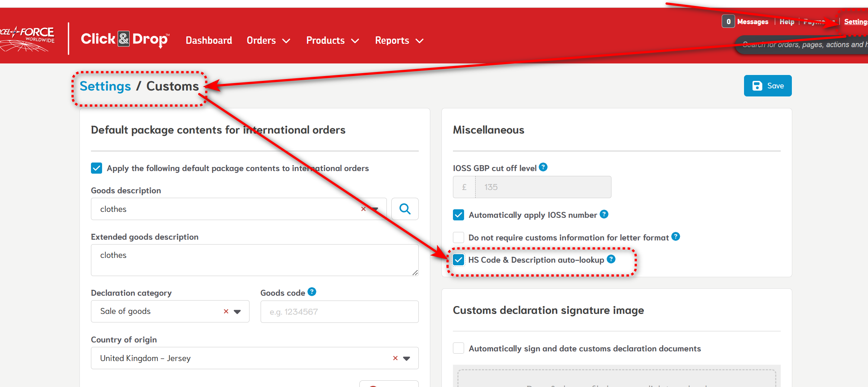The image size is (868, 387).
Task: Open the Reports menu
Action: (399, 40)
